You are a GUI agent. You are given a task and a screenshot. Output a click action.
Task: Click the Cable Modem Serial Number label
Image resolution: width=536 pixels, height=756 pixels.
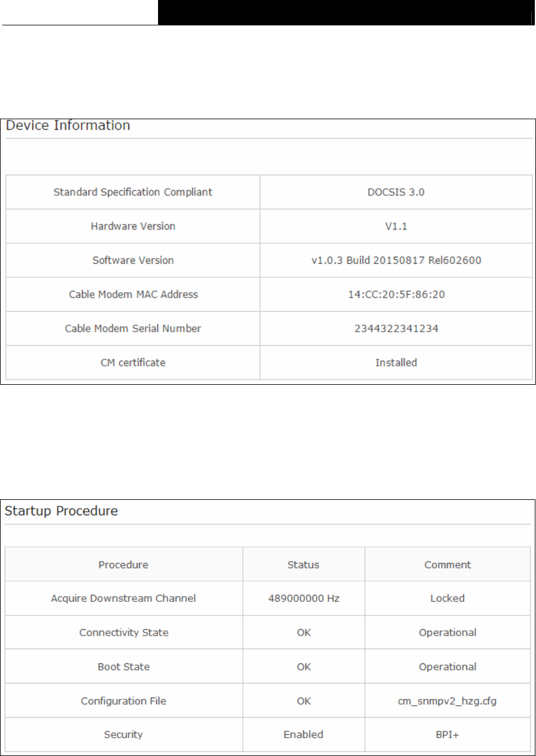tap(133, 329)
